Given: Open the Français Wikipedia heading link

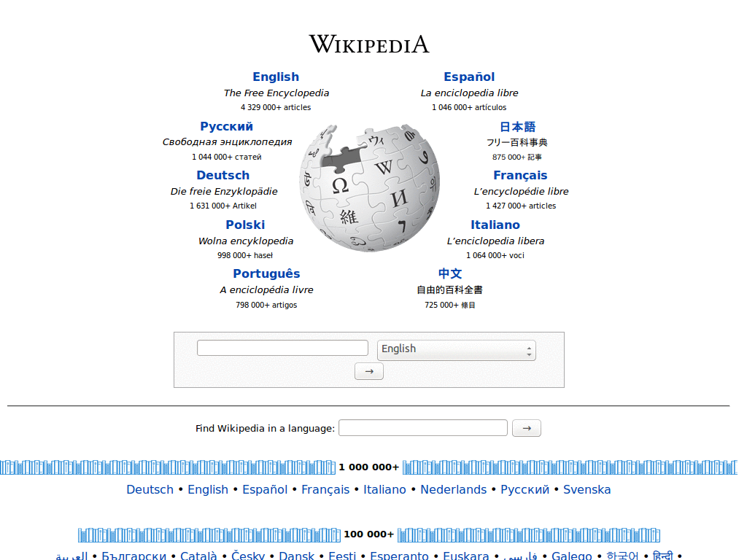Looking at the screenshot, I should (x=520, y=175).
